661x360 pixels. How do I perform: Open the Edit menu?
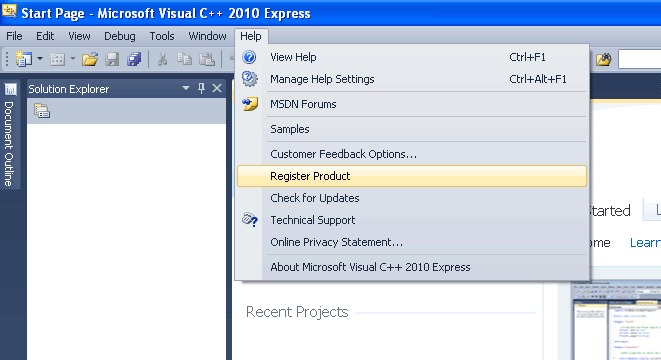(x=45, y=36)
